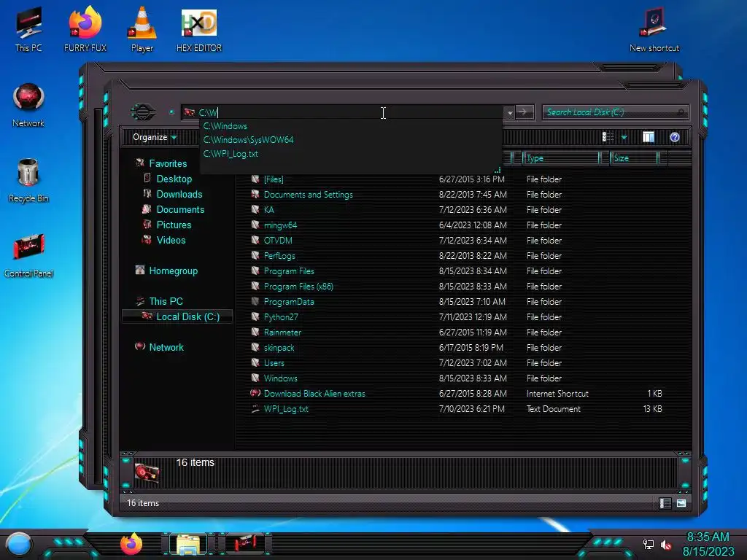The height and width of the screenshot is (560, 747).
Task: Open the VLC Player desktop shortcut
Action: point(142,29)
